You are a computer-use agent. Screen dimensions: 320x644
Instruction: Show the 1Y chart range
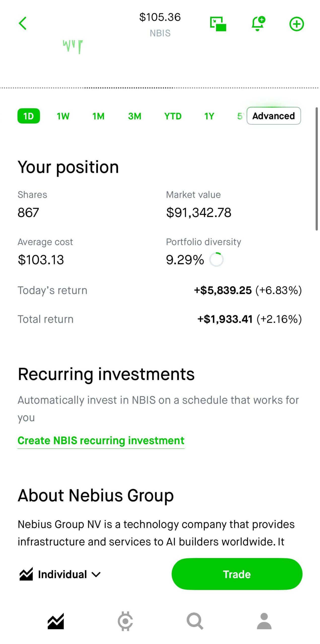coord(209,116)
